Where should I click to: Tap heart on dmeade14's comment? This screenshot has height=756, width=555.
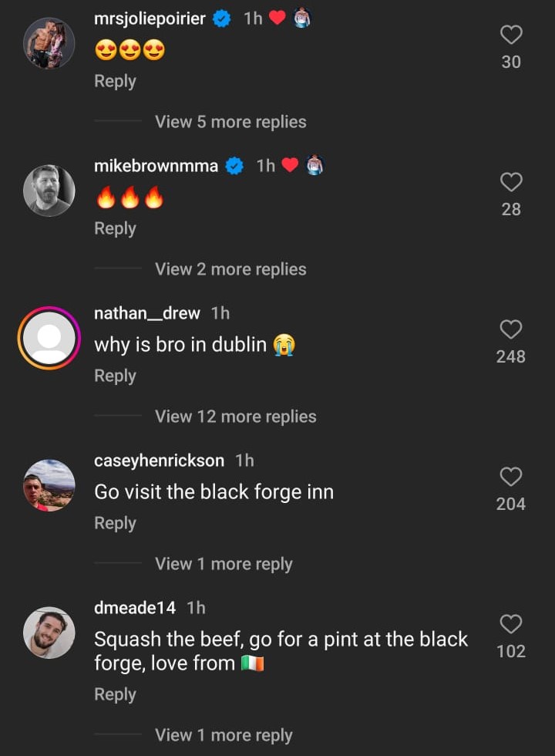511,624
